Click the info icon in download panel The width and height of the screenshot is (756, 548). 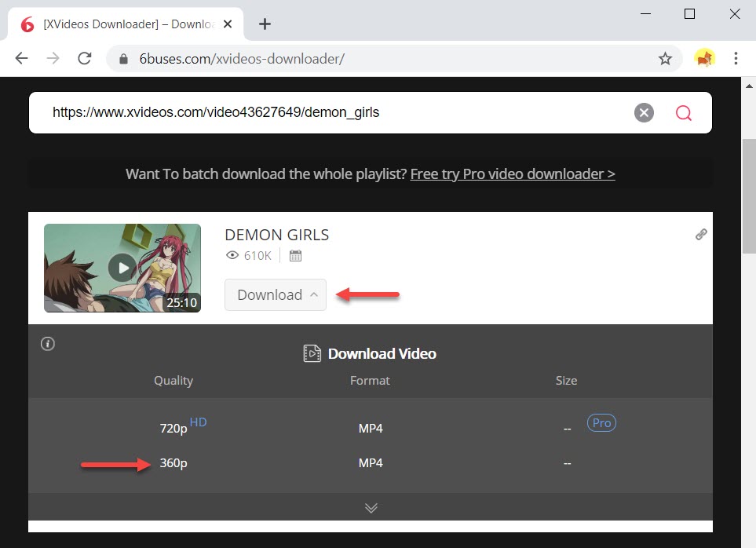tap(47, 344)
